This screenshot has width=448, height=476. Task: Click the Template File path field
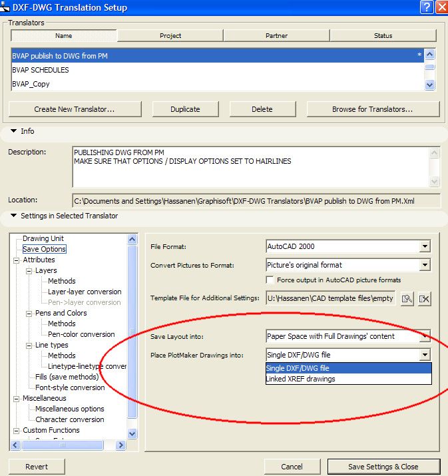331,298
